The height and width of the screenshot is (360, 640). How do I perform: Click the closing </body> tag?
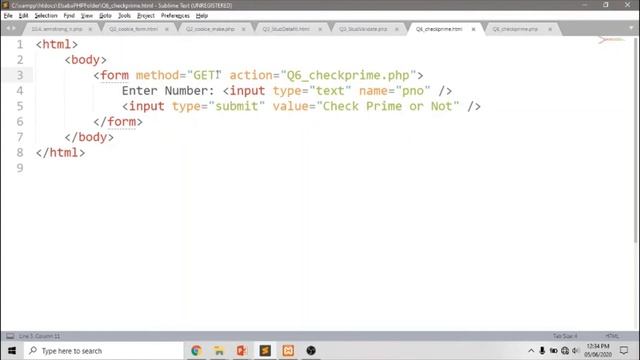pos(89,137)
